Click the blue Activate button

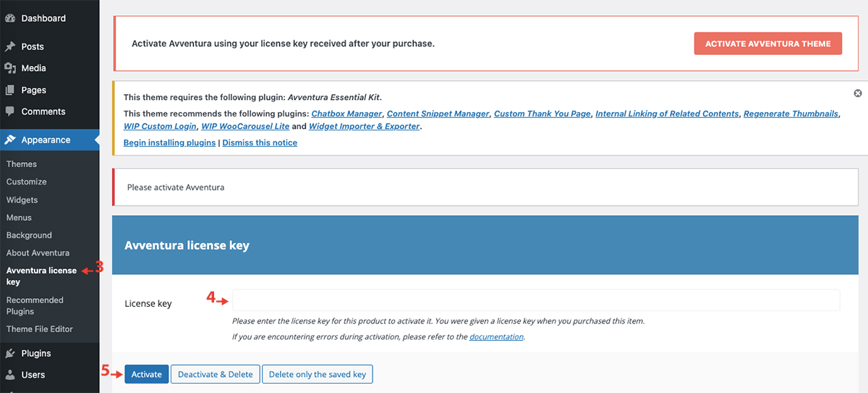147,374
